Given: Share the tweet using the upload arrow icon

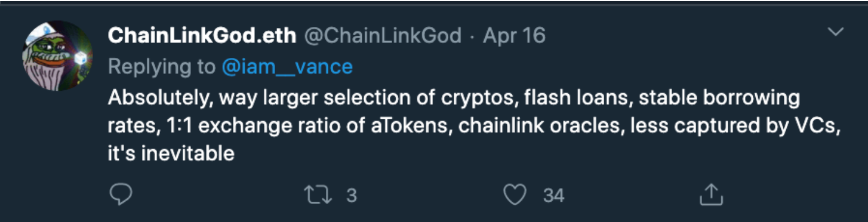Looking at the screenshot, I should coord(710,193).
